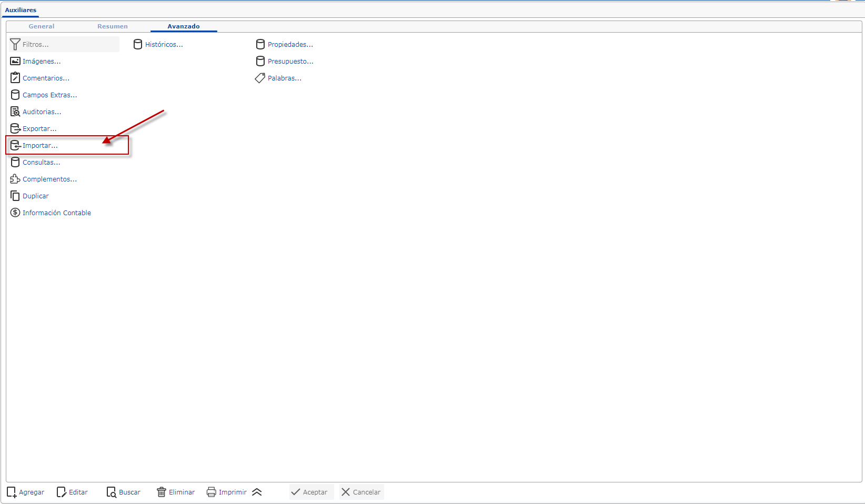This screenshot has height=504, width=865.
Task: Click the Complementos puzzle piece icon
Action: point(15,179)
